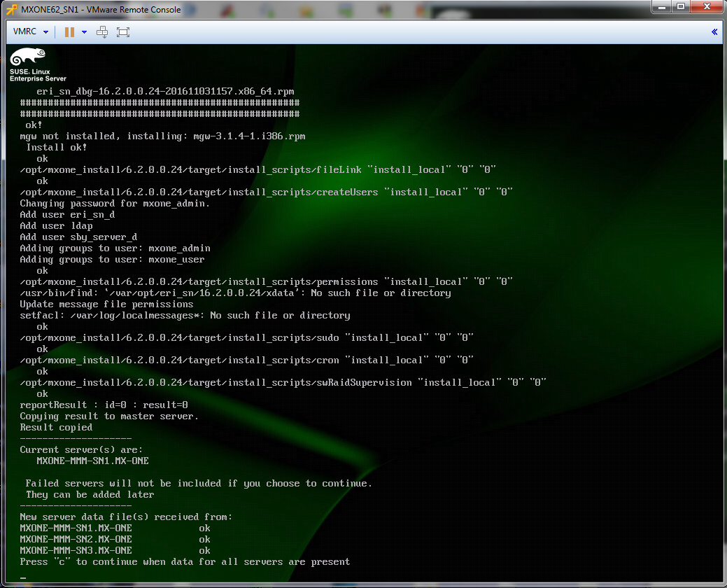
Task: Click the cursor at console bottom
Action: click(x=23, y=577)
